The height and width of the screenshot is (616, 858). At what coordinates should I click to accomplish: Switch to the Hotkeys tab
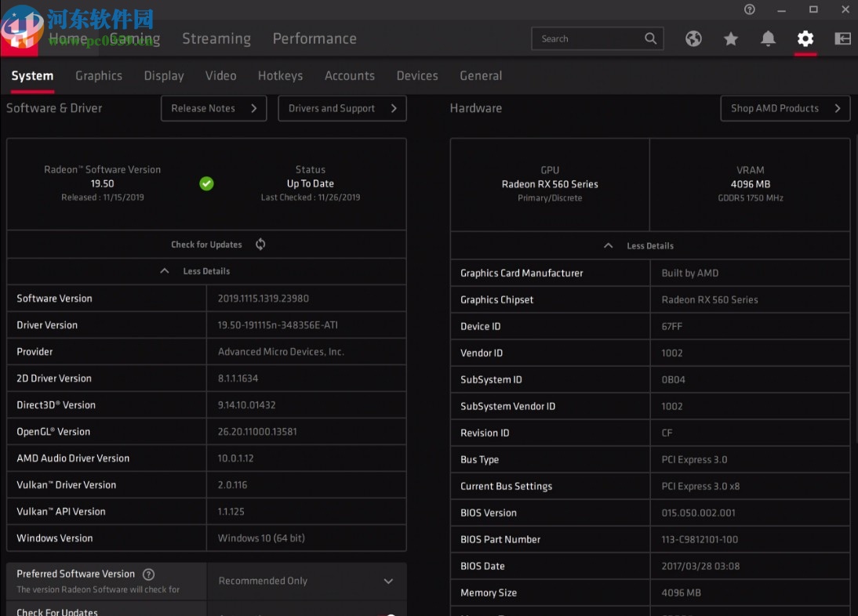pyautogui.click(x=280, y=76)
